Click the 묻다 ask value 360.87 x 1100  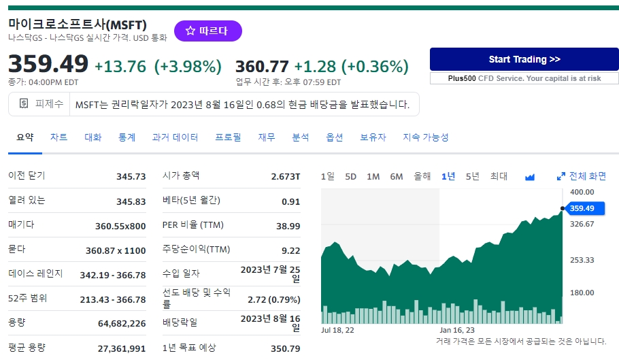(116, 250)
